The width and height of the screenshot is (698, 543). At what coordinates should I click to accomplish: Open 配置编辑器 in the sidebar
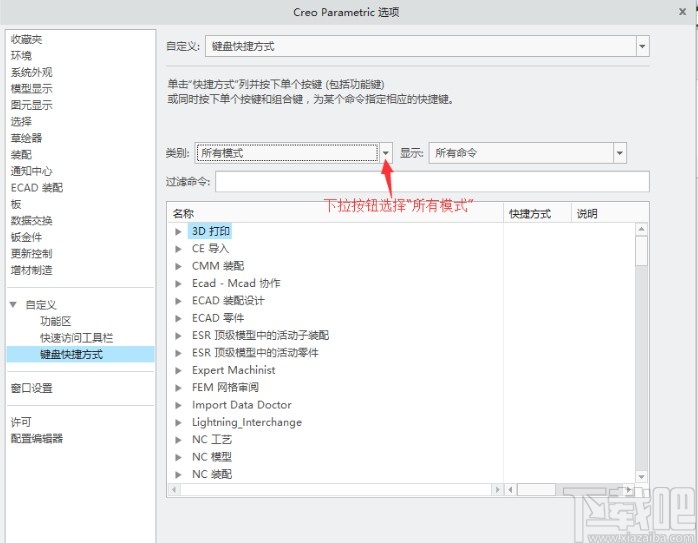[x=37, y=438]
